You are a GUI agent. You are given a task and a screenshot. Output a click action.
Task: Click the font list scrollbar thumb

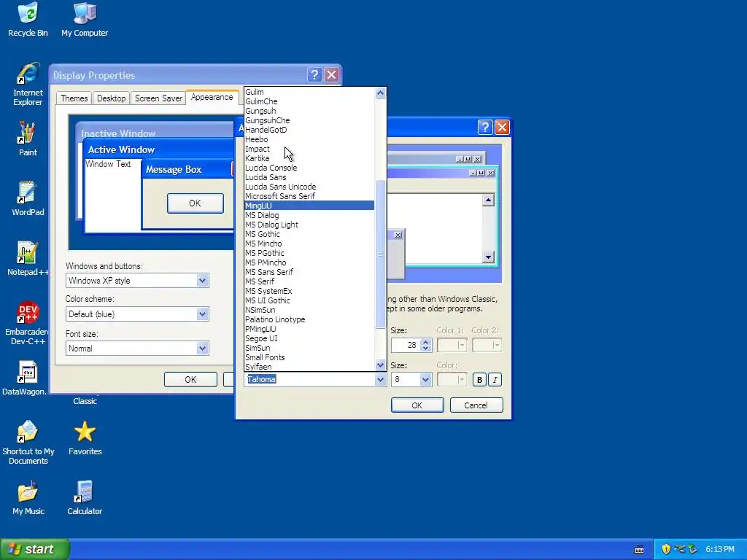[x=380, y=254]
